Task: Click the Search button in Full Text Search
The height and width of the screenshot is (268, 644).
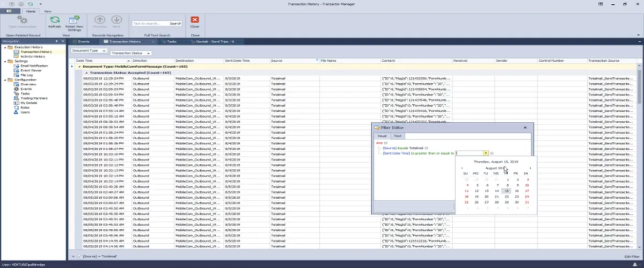Action: 175,24
